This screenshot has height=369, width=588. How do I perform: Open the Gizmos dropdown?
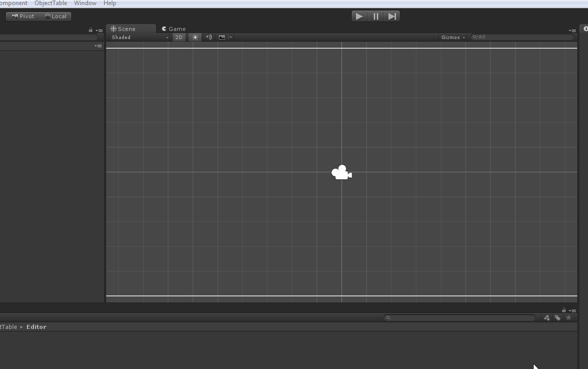(x=453, y=37)
